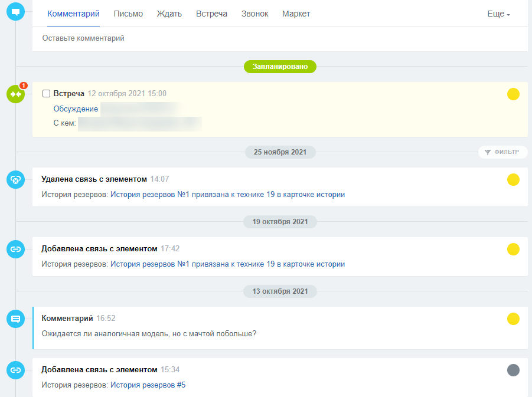Switch to the Встреча tab
Image resolution: width=532 pixels, height=397 pixels.
point(212,14)
